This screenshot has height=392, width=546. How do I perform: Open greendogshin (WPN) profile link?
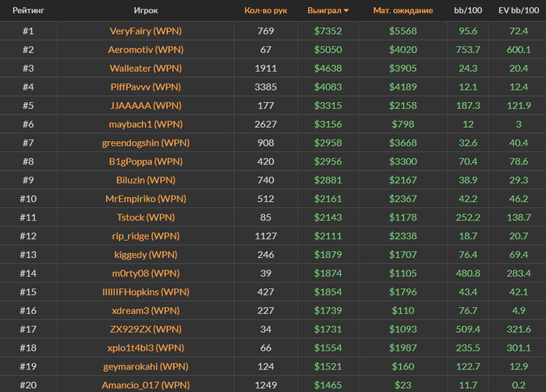tap(145, 143)
